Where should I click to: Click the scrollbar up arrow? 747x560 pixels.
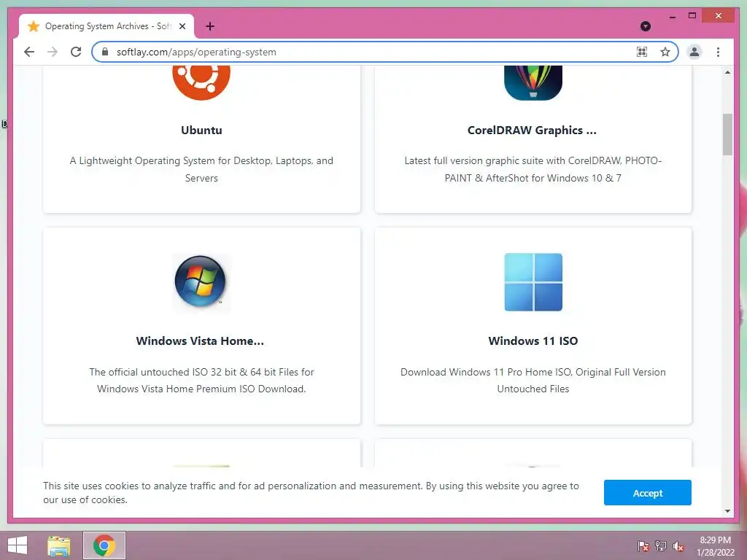(727, 72)
